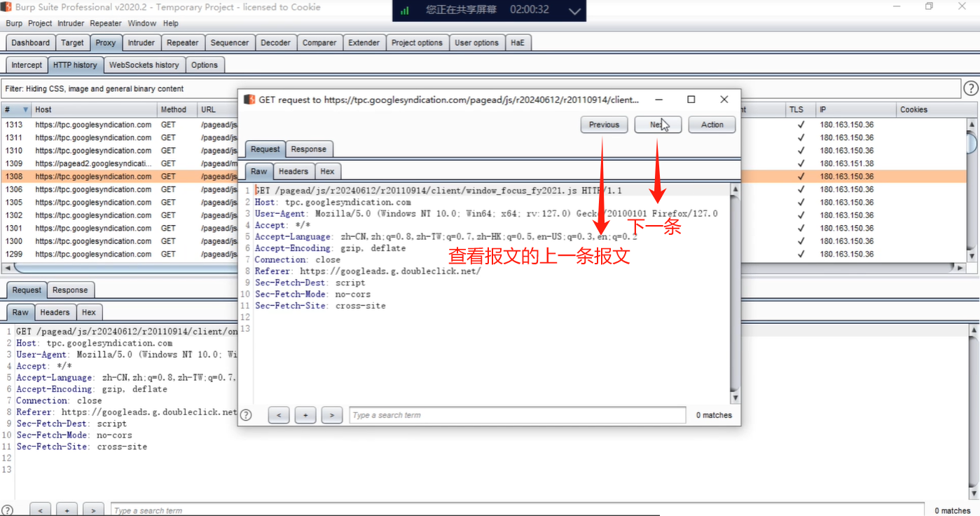This screenshot has width=980, height=516.
Task: Click the history table horizontal scrollbar
Action: pyautogui.click(x=483, y=268)
